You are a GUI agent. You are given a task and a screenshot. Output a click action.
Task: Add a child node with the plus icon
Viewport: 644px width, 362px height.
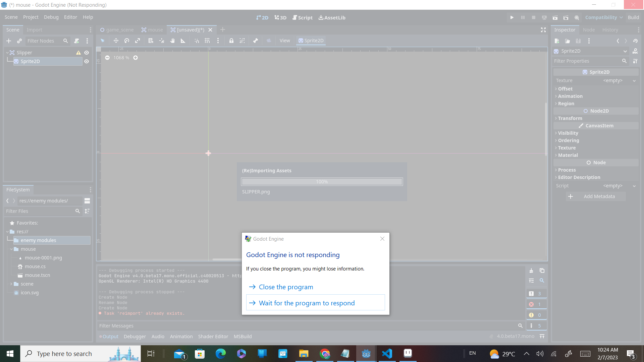(9, 41)
